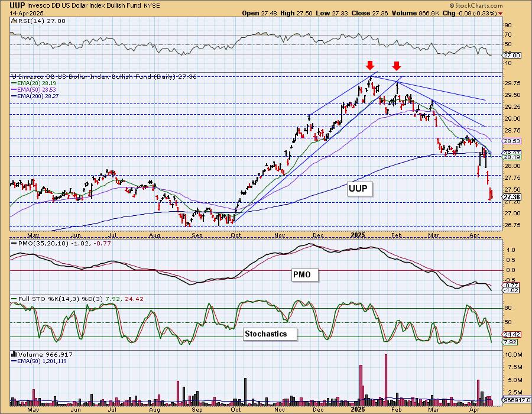Click the green EMA(20) legend line swatch
Image resolution: width=532 pixels, height=414 pixels.
pos(14,83)
